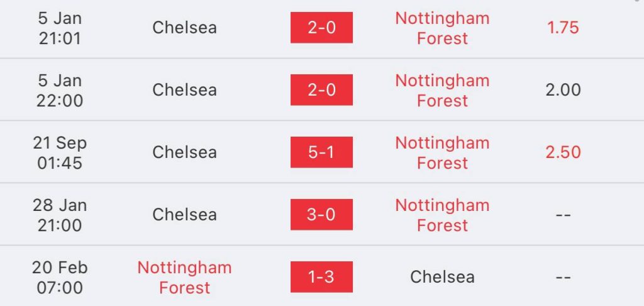Open the 5-1 score on 21 Sep

click(321, 152)
